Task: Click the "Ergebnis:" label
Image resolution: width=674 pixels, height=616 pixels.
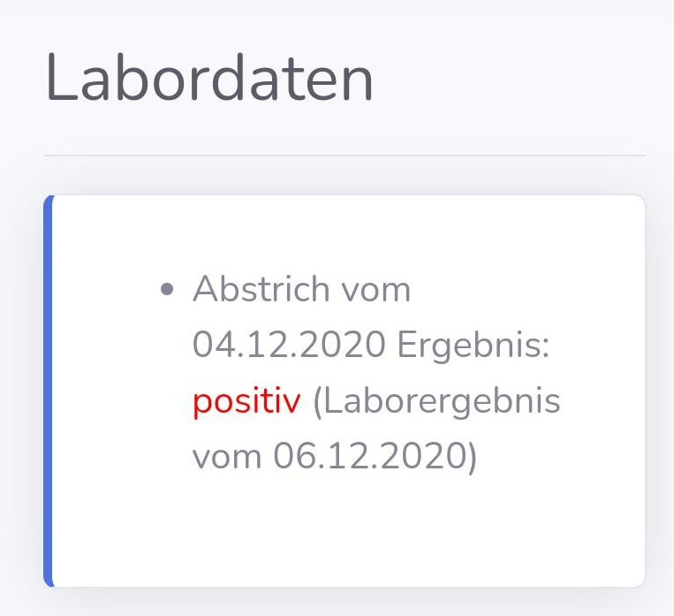Action: click(473, 346)
